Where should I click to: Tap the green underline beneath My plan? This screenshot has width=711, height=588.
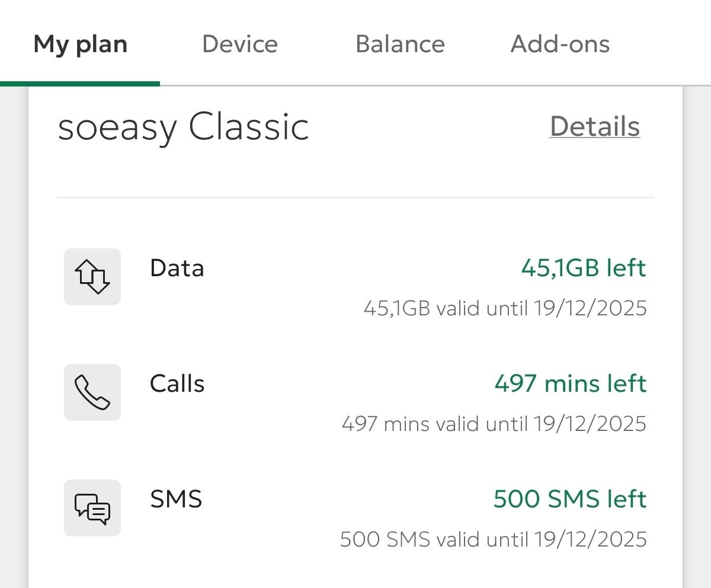[x=80, y=84]
